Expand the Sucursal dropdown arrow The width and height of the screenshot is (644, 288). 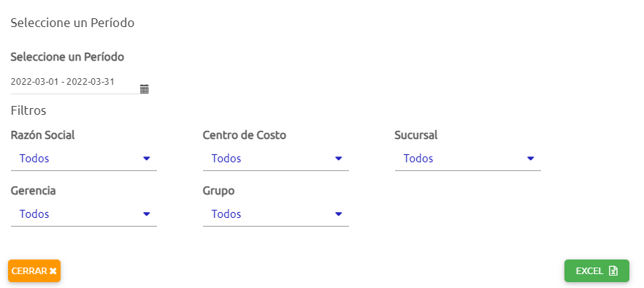531,159
